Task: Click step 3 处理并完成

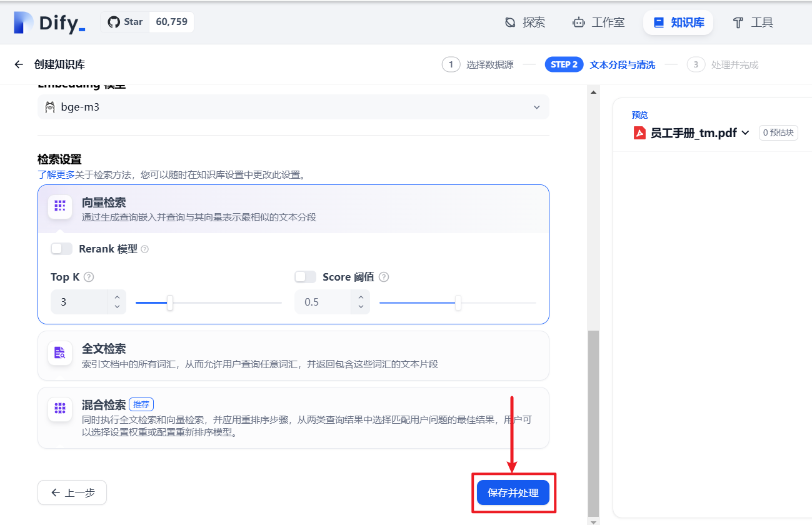Action: 723,64
